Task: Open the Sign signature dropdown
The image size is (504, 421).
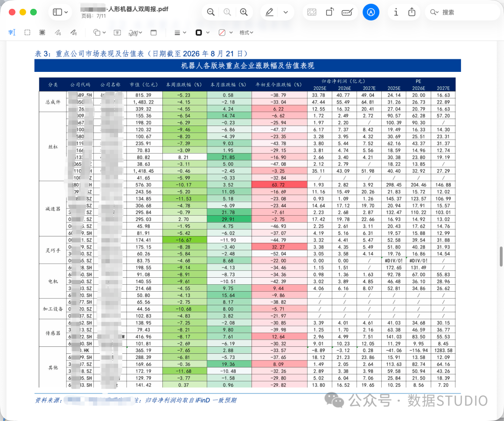Action: pos(135,33)
